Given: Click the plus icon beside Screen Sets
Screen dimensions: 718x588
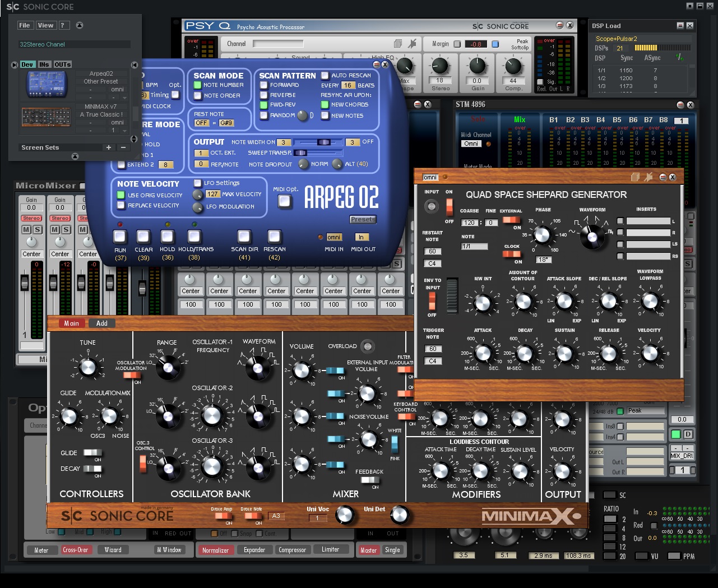Looking at the screenshot, I should coord(109,147).
